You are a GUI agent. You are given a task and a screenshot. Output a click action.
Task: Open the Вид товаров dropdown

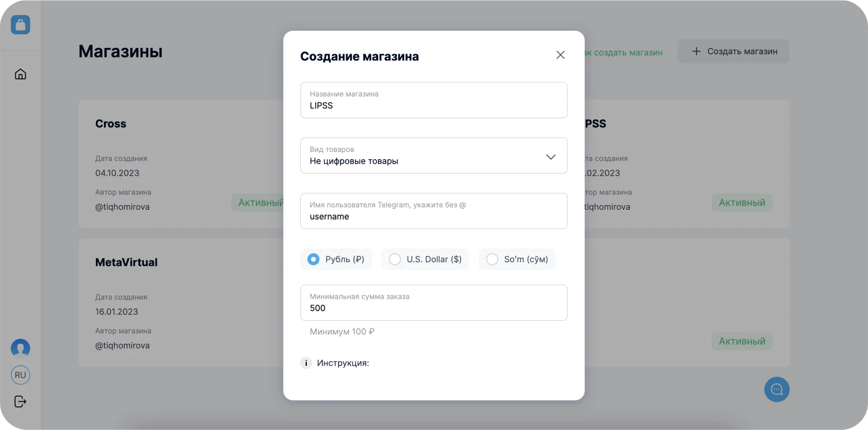(434, 156)
